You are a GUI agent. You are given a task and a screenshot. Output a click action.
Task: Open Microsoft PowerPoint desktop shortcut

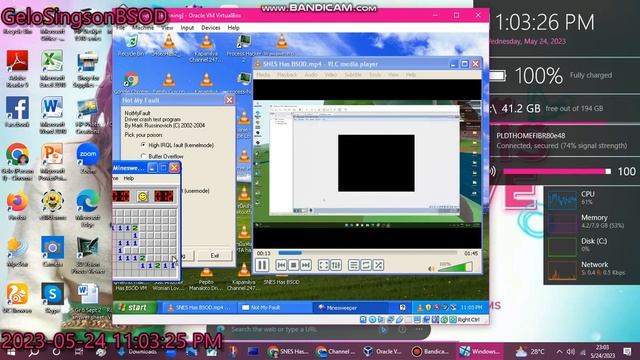click(52, 162)
